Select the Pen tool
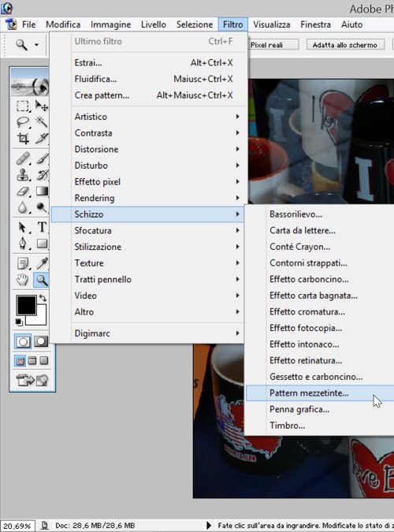Image resolution: width=394 pixels, height=532 pixels. pos(23,244)
